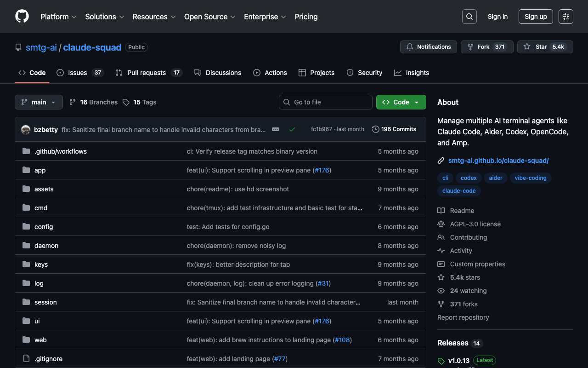Screen dimensions: 588x368
Task: Click the commit details ellipsis icon
Action: (x=276, y=129)
